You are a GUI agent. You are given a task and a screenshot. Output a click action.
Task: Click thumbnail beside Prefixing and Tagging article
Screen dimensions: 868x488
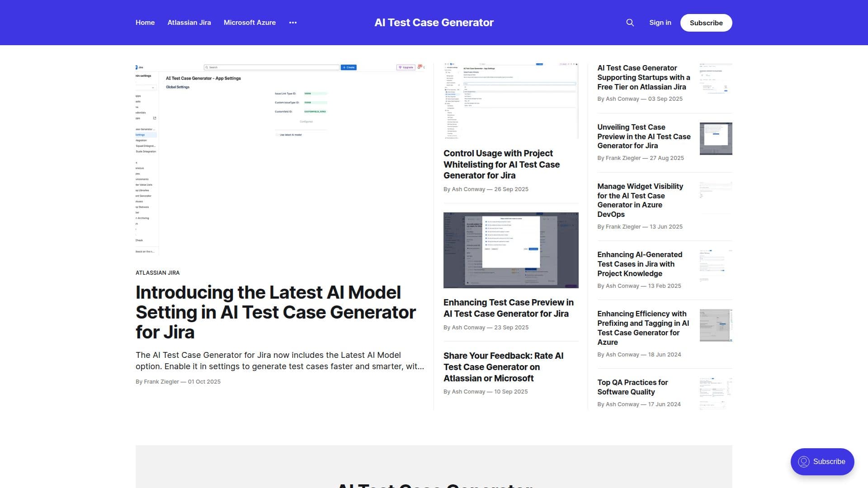[x=716, y=325]
